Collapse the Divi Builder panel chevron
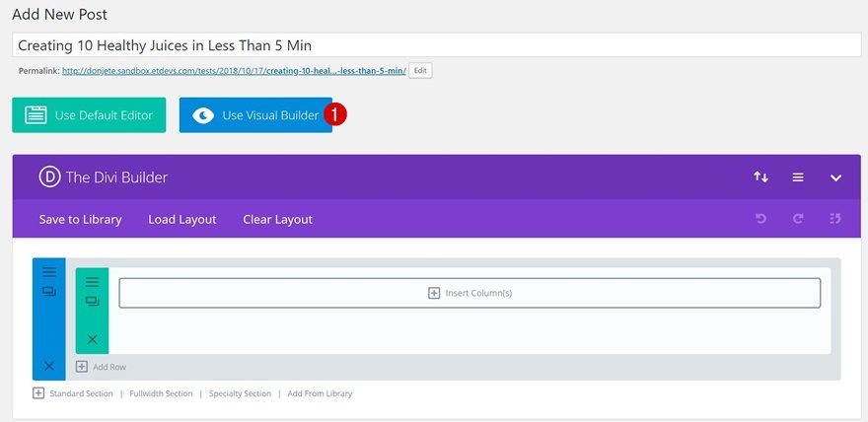This screenshot has height=422, width=868. [x=835, y=178]
